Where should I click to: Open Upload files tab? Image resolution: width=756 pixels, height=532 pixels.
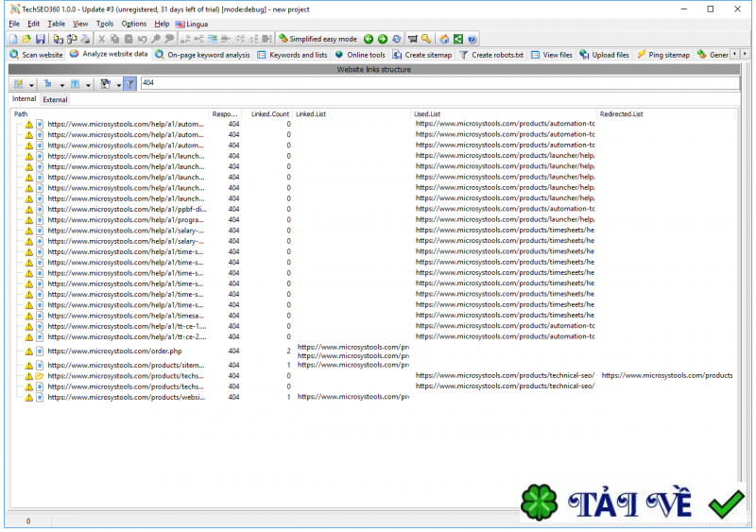click(x=605, y=55)
